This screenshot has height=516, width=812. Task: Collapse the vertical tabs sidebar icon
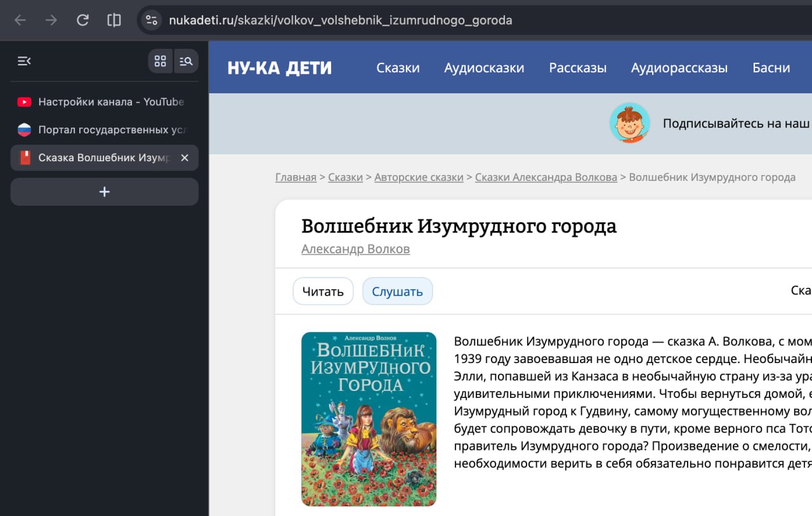click(24, 61)
